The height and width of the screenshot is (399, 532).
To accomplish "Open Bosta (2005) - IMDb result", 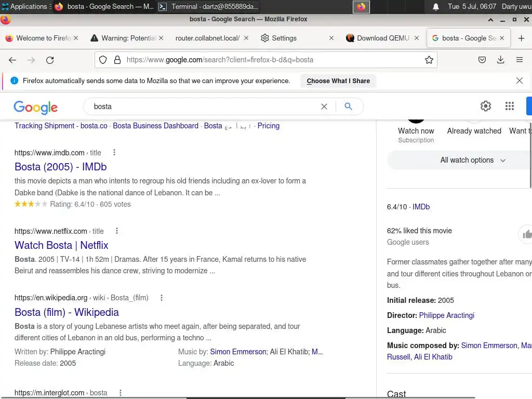I will [61, 167].
